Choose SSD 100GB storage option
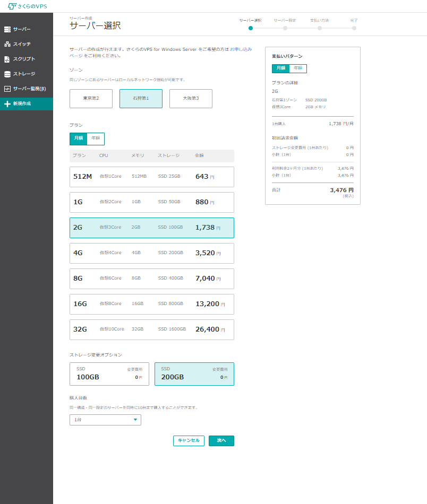427x504 pixels. pos(109,374)
